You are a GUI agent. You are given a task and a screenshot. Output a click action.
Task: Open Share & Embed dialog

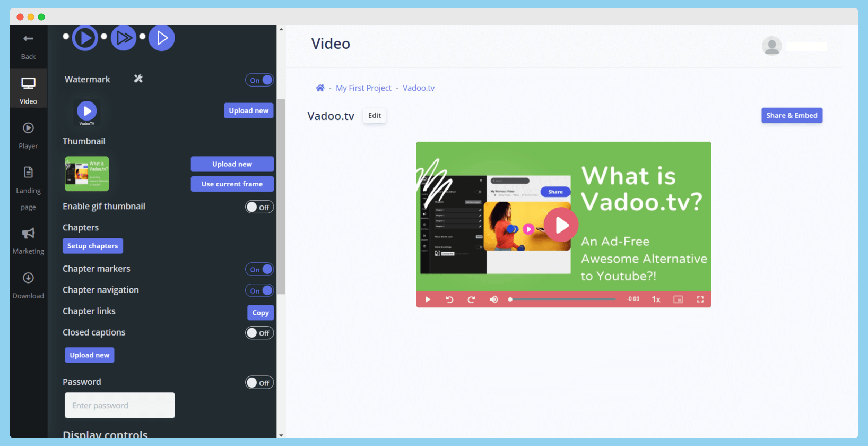(x=792, y=115)
